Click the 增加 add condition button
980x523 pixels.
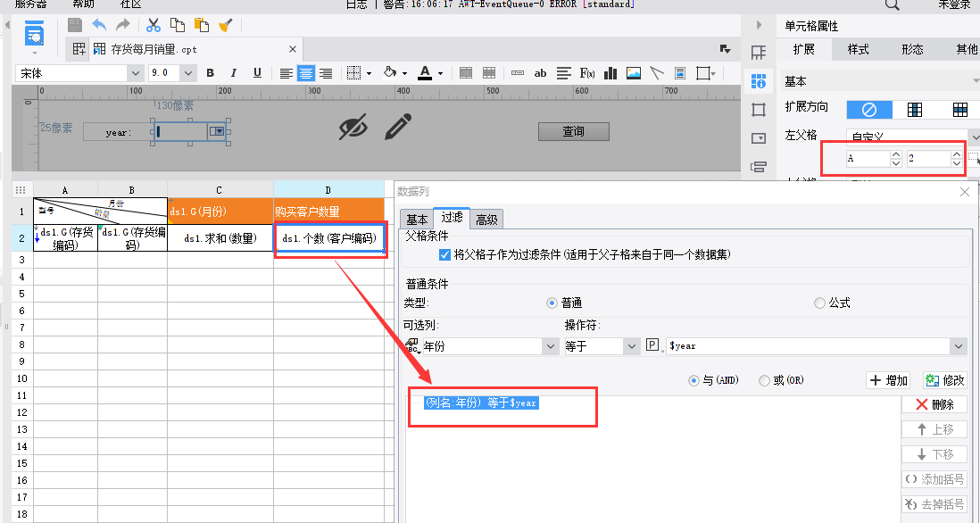pos(888,380)
